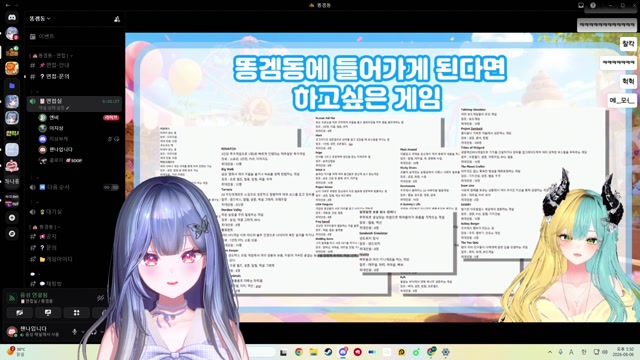
Task: Open the Activities grid button
Action: pos(76,313)
